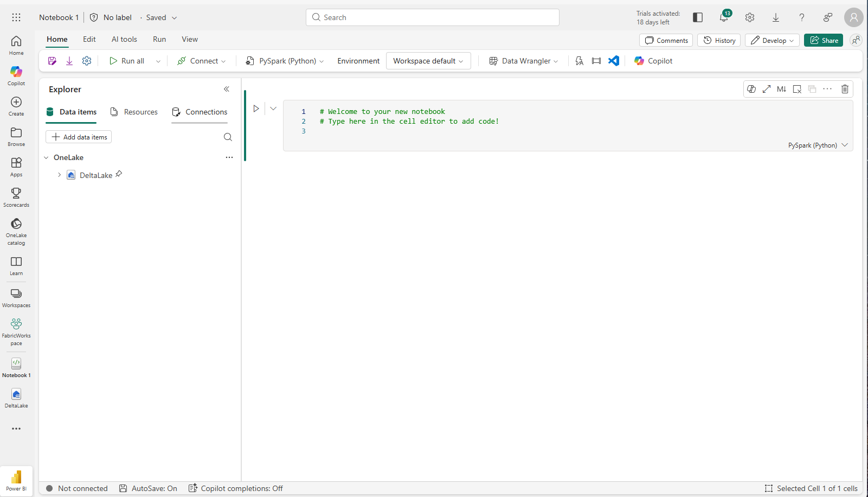Open PySpark (Python) language dropdown in toolbar
Screen dimensions: 868x497
285,61
